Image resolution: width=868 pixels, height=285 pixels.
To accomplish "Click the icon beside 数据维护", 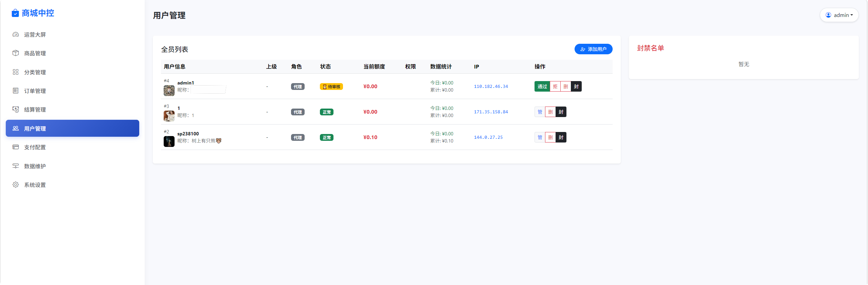I will (16, 166).
